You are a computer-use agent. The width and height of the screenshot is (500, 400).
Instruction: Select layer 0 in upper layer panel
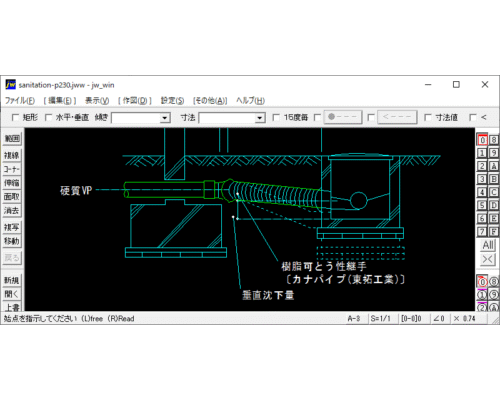482,140
